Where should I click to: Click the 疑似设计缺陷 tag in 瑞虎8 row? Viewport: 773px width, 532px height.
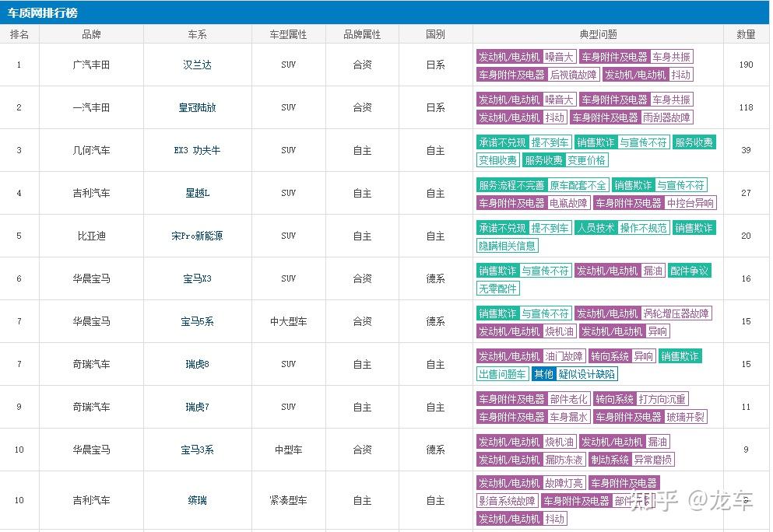586,374
